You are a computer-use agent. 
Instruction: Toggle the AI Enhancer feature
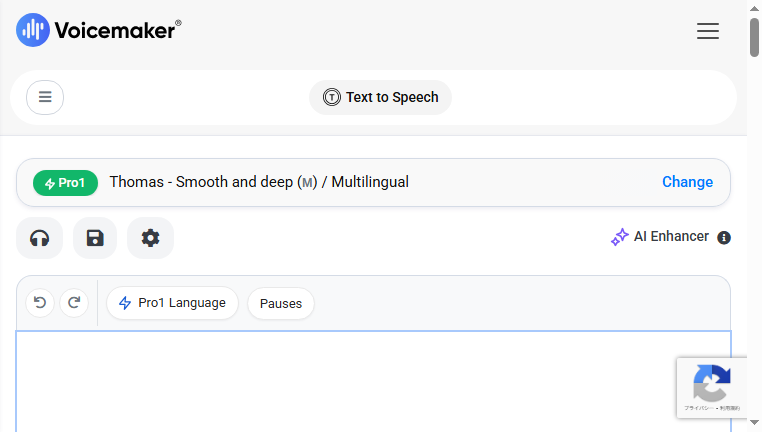(660, 237)
